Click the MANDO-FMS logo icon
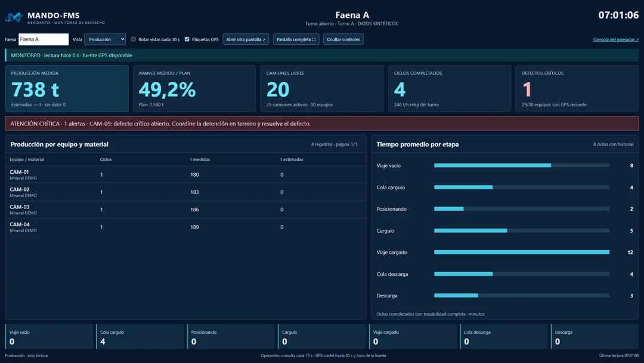 (14, 17)
